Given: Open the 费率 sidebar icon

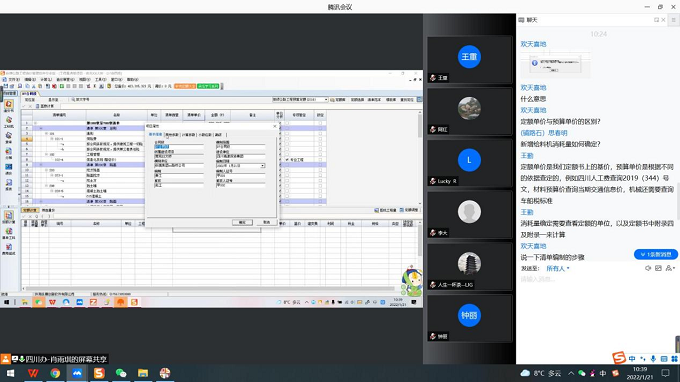Looking at the screenshot, I should tap(9, 137).
